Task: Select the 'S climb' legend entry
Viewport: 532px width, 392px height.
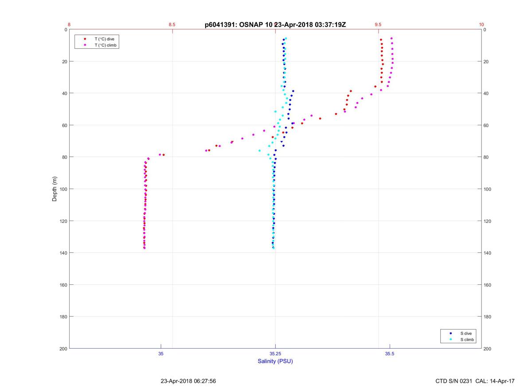Action: click(467, 340)
